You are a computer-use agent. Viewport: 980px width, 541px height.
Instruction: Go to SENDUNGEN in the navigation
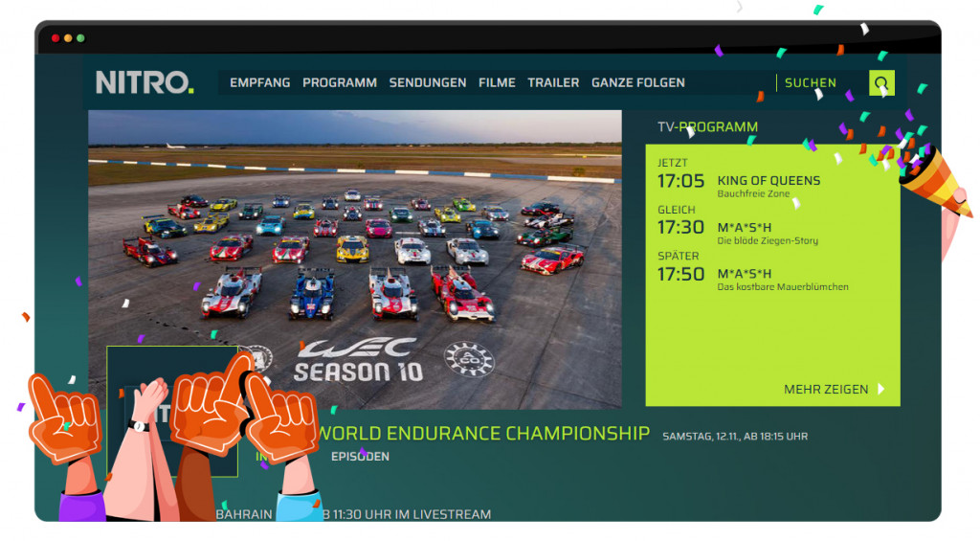[x=428, y=82]
